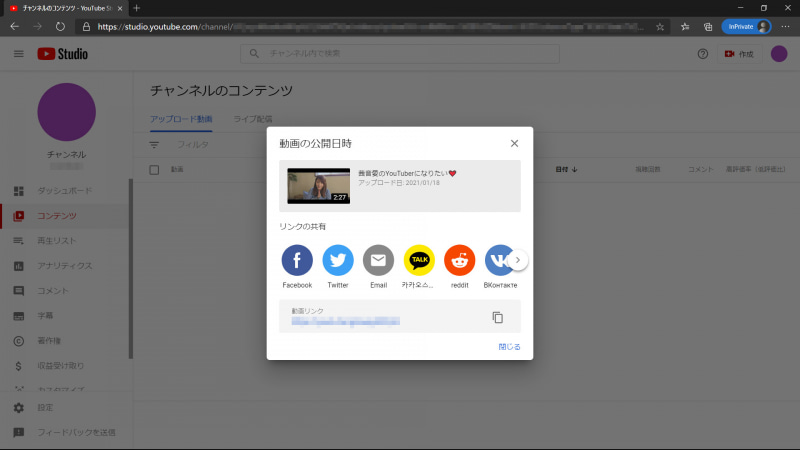Share the video link on Twitter
The image size is (800, 450).
(x=338, y=260)
